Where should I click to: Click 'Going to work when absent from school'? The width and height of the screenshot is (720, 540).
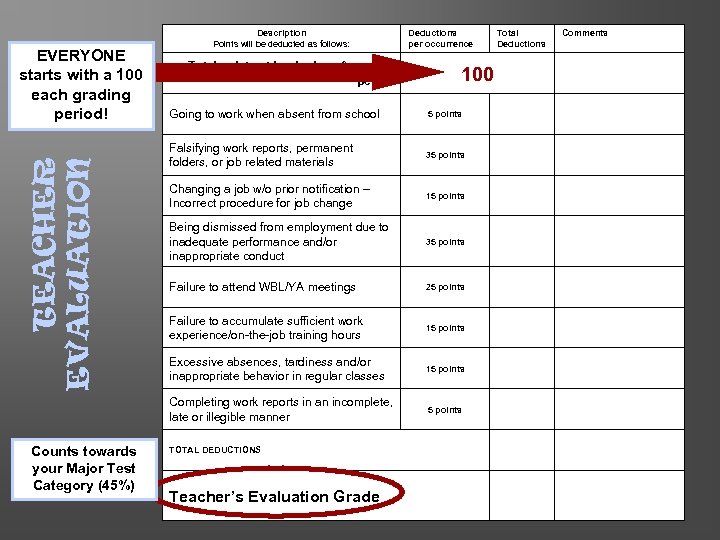tap(274, 114)
